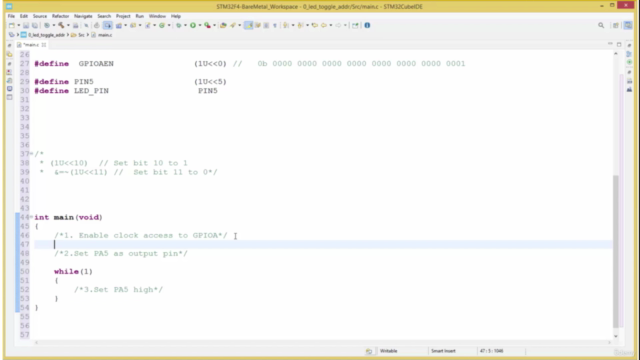Click Next Annotation toolbar icon

click(285, 25)
